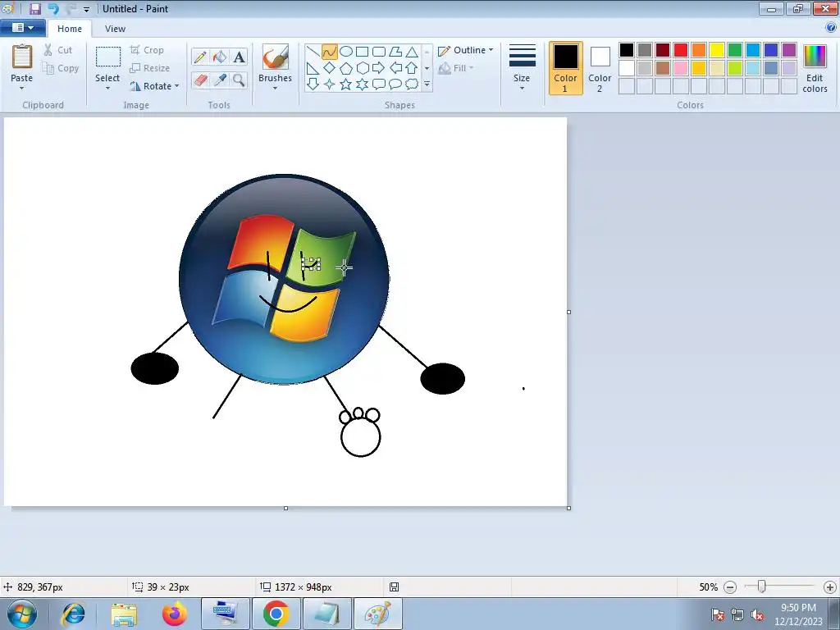This screenshot has height=630, width=840.
Task: Click the zoom slider thumb
Action: [761, 587]
